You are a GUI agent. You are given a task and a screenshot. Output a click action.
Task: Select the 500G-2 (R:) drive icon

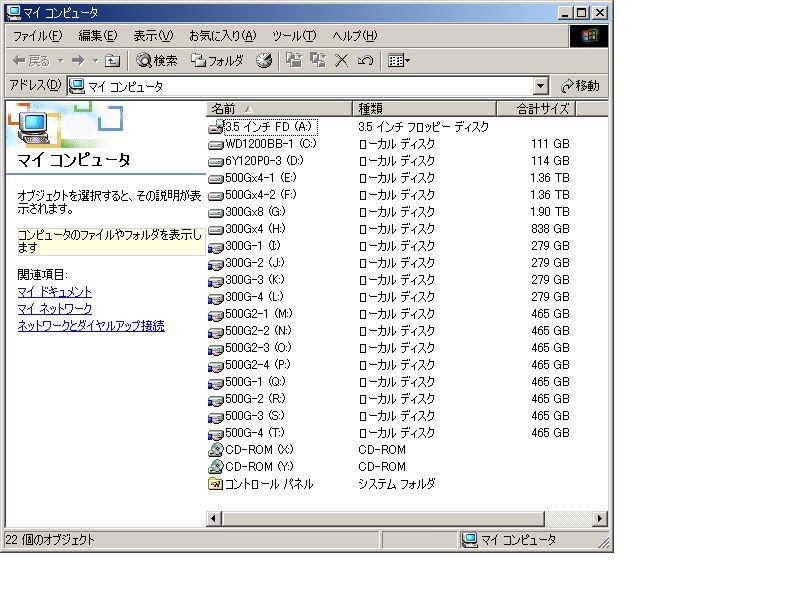(216, 400)
